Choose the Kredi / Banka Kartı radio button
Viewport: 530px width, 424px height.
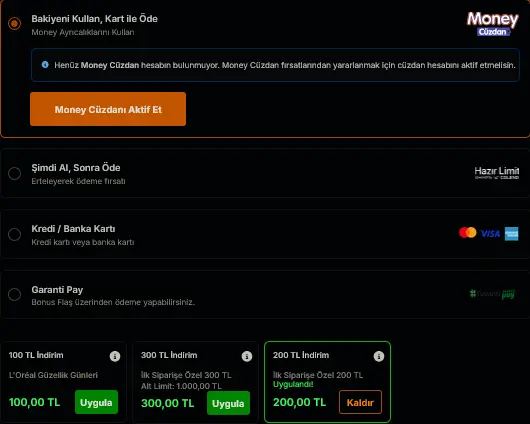(x=15, y=234)
